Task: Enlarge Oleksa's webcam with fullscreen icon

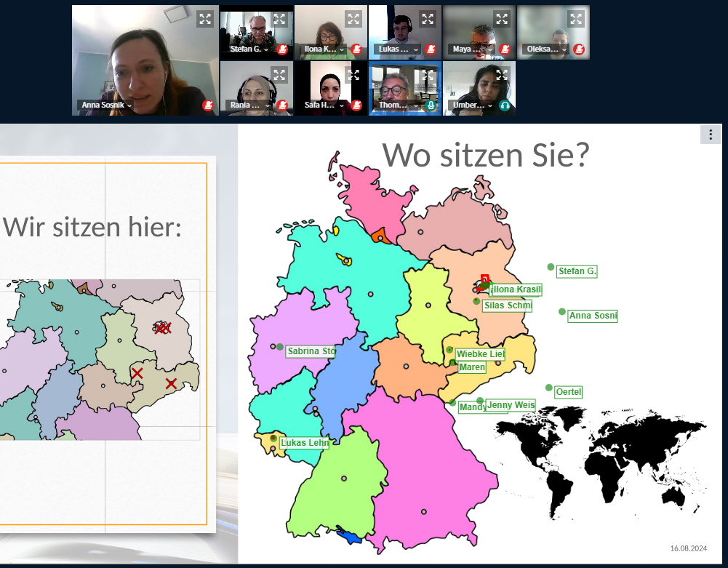Action: 576,19
